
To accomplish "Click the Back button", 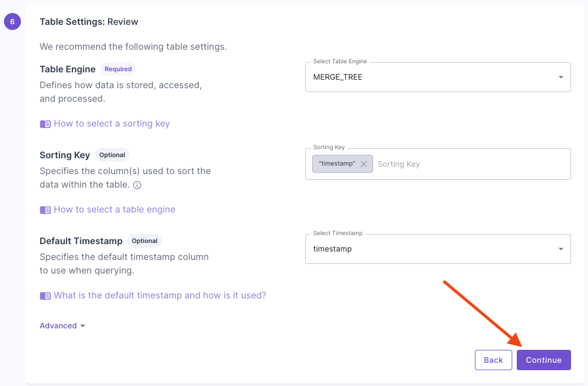I will [493, 360].
